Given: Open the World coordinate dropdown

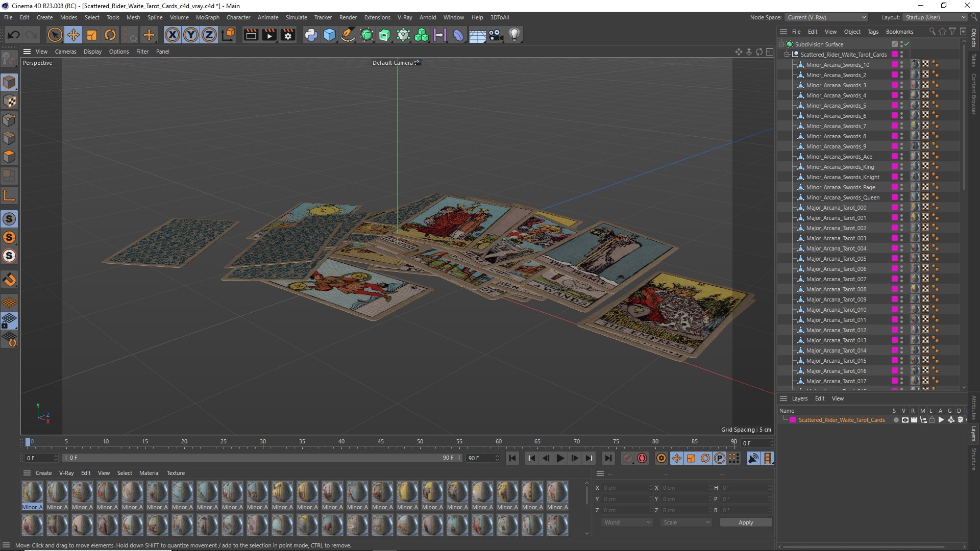Looking at the screenshot, I should [x=627, y=522].
